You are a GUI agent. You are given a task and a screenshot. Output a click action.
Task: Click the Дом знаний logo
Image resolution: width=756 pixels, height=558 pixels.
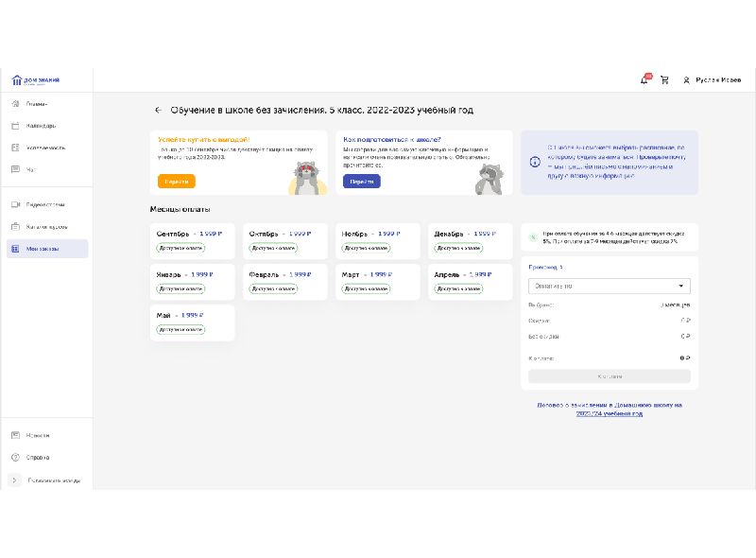pos(36,80)
